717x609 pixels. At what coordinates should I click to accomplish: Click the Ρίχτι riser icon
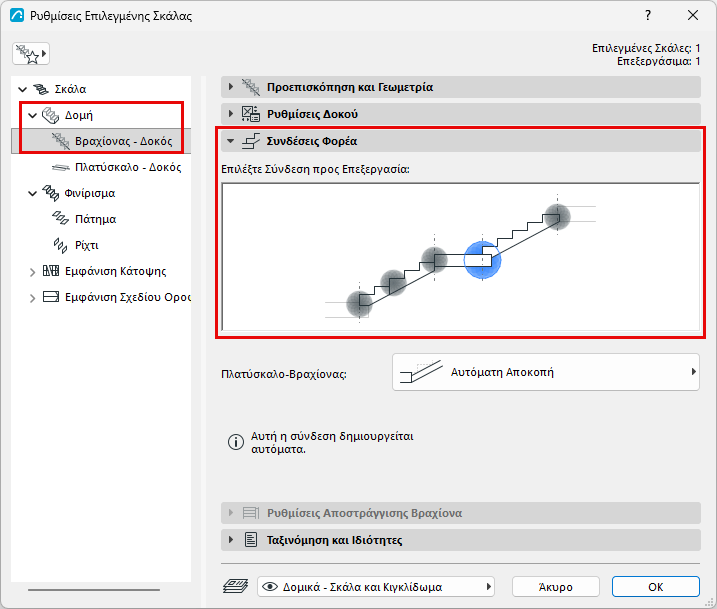pos(60,245)
